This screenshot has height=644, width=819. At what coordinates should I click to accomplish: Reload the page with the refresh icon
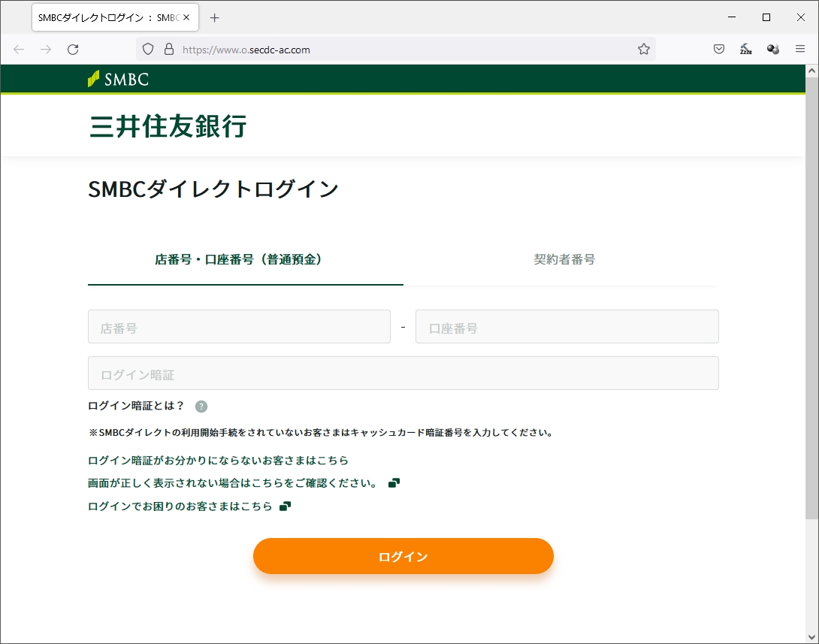click(x=73, y=49)
